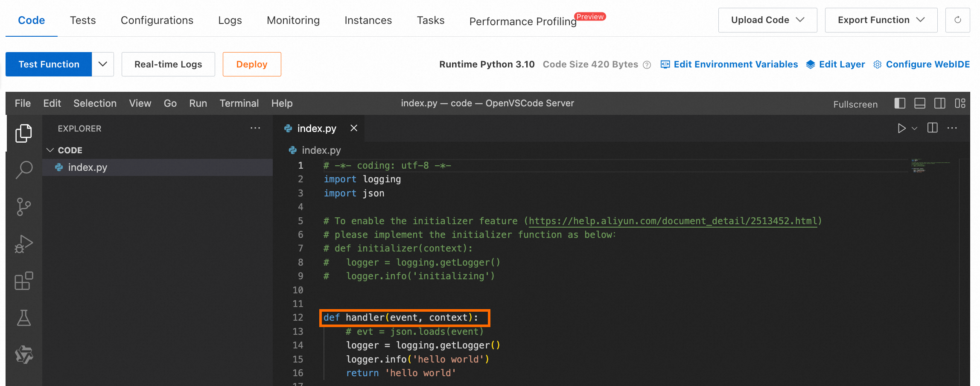Open the editor More Actions ellipsis
This screenshot has height=386, width=980.
[x=952, y=128]
